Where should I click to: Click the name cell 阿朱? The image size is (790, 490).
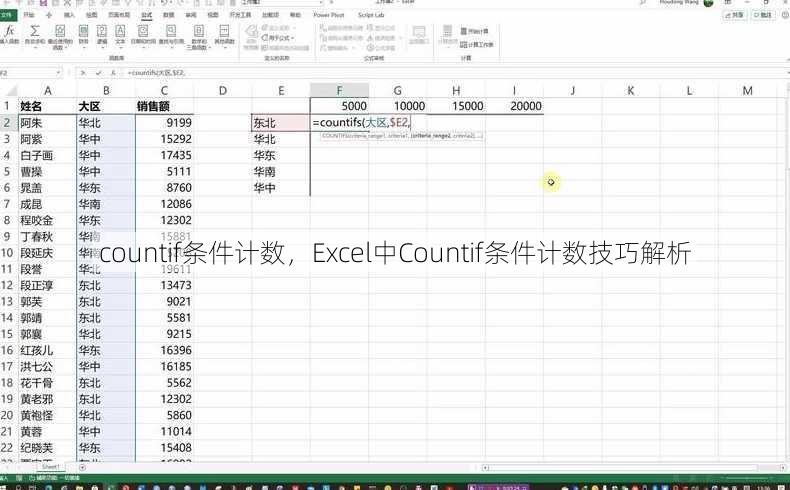(47, 123)
